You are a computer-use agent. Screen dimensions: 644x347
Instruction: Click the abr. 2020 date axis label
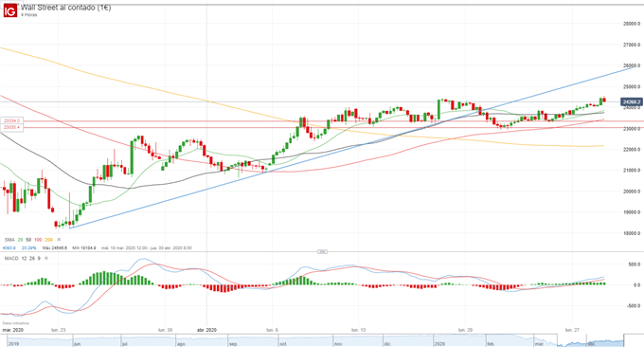tap(206, 330)
